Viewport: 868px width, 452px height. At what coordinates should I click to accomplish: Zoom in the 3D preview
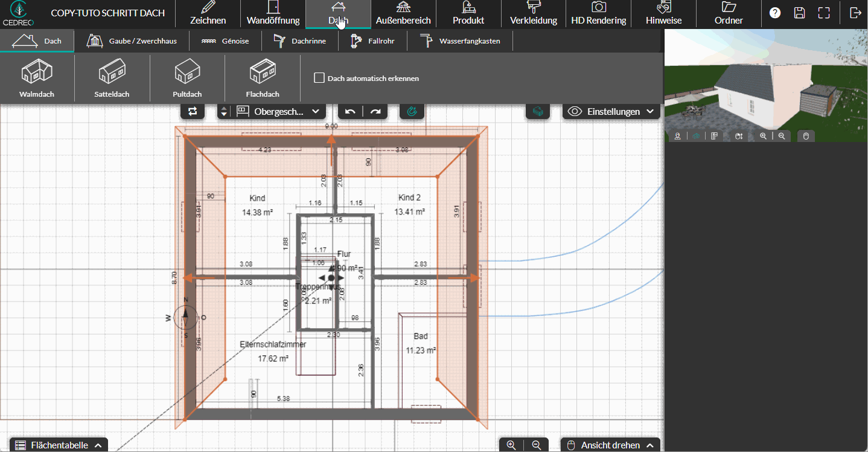(763, 136)
